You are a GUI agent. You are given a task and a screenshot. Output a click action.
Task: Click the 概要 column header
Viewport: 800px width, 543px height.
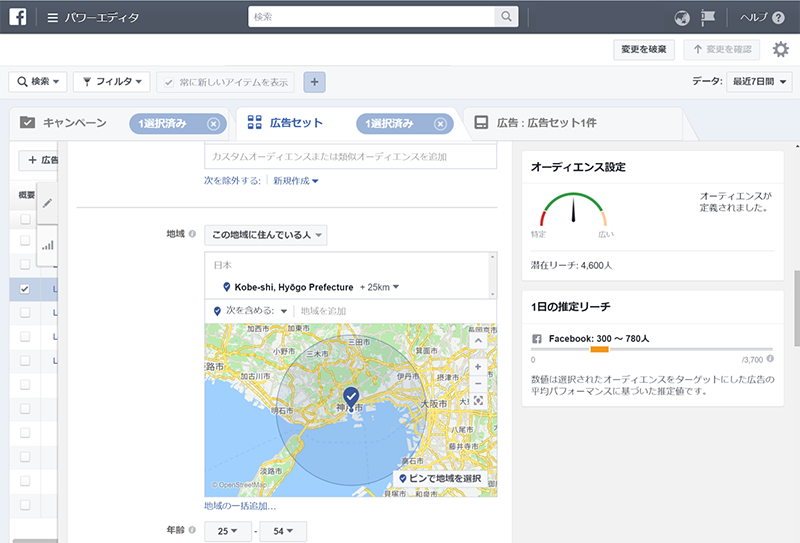(x=27, y=195)
